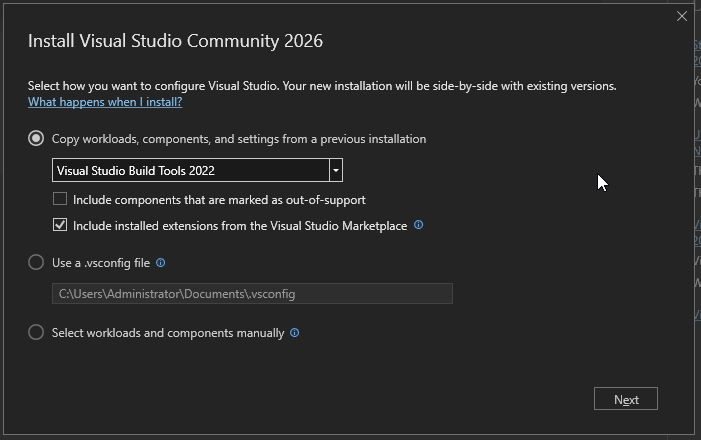The width and height of the screenshot is (701, 440).
Task: Click the 'Include installed extensions from the Visual Studio Marketplace' label
Action: click(240, 226)
